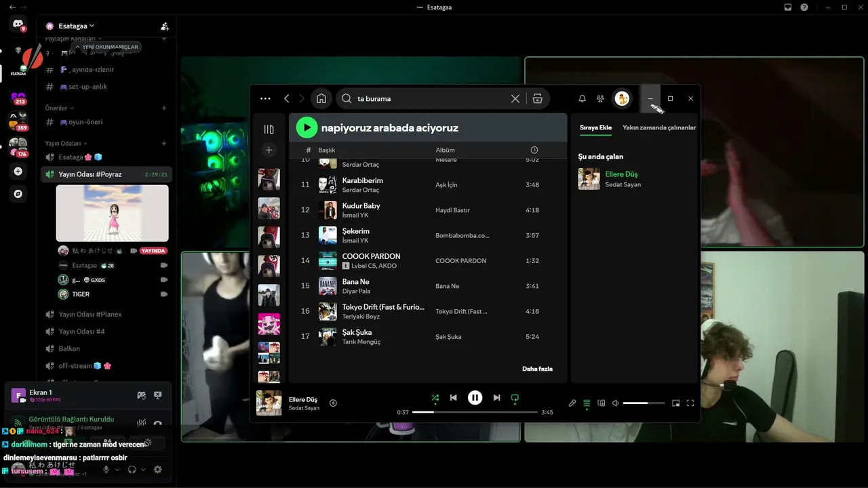Select COOOK PARDON track
Viewport: 868px width, 488px height.
point(428,261)
